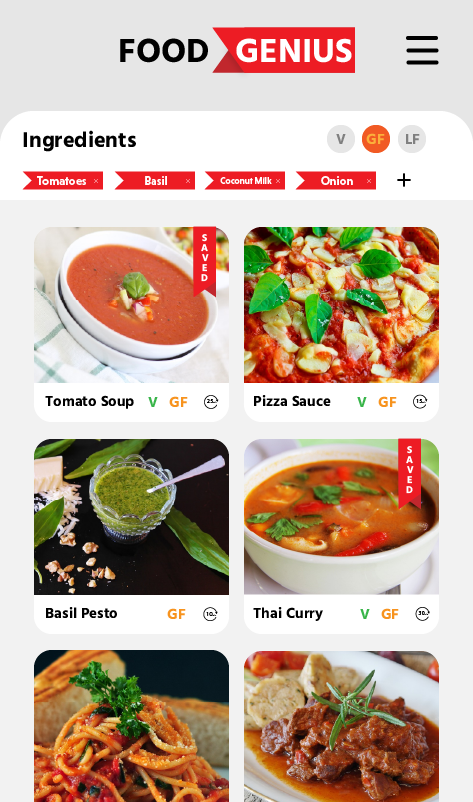Open the hamburger menu
The image size is (473, 802).
tap(422, 50)
